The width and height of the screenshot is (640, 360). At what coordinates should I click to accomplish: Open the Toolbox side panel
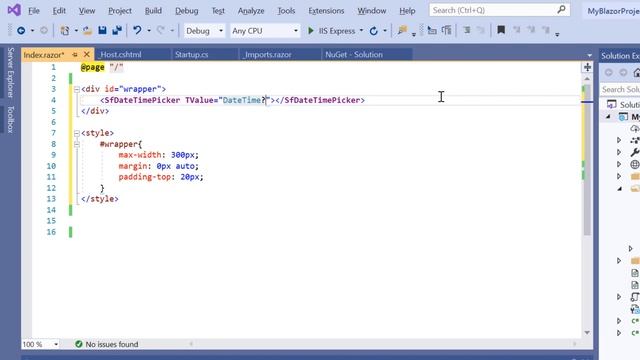10,119
